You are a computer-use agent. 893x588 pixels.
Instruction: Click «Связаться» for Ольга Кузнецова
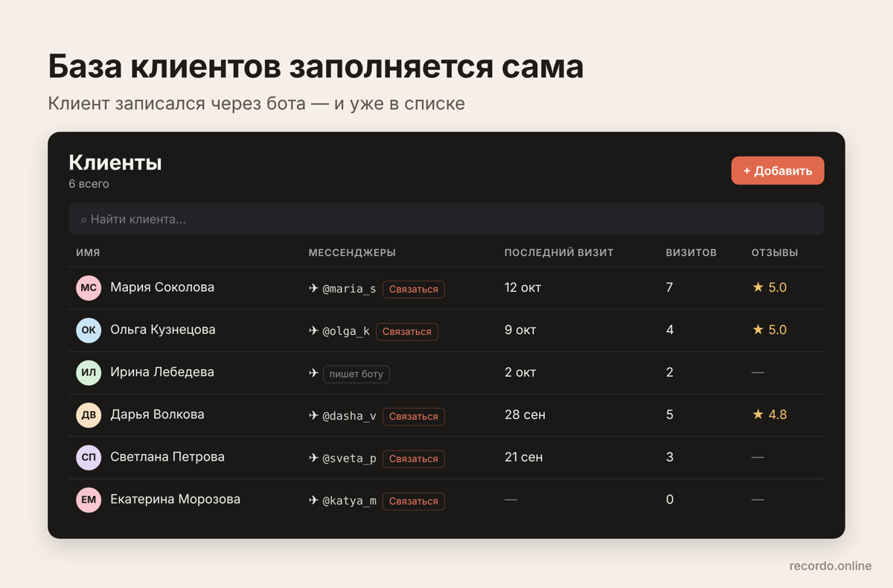(407, 331)
